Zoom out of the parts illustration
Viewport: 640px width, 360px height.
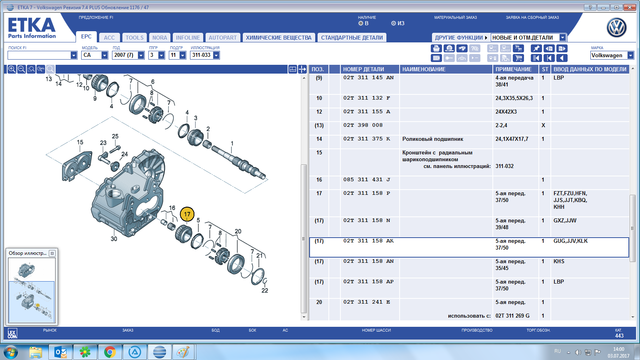(21, 69)
